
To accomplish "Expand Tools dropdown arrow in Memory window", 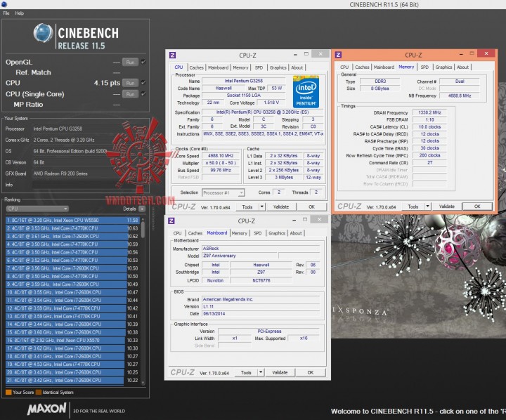I will (427, 206).
